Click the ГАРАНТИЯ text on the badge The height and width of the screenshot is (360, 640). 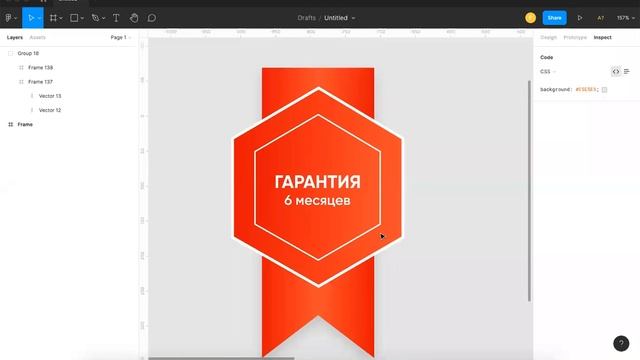[x=318, y=182]
